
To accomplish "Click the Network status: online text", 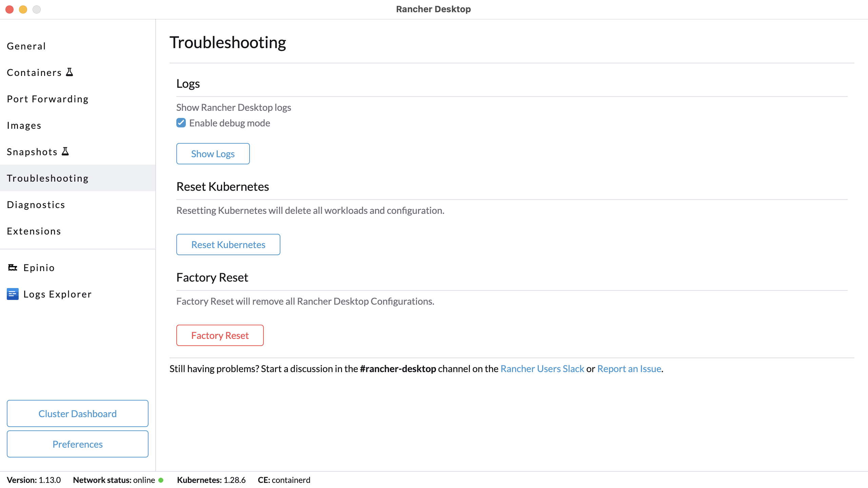I will coord(114,480).
